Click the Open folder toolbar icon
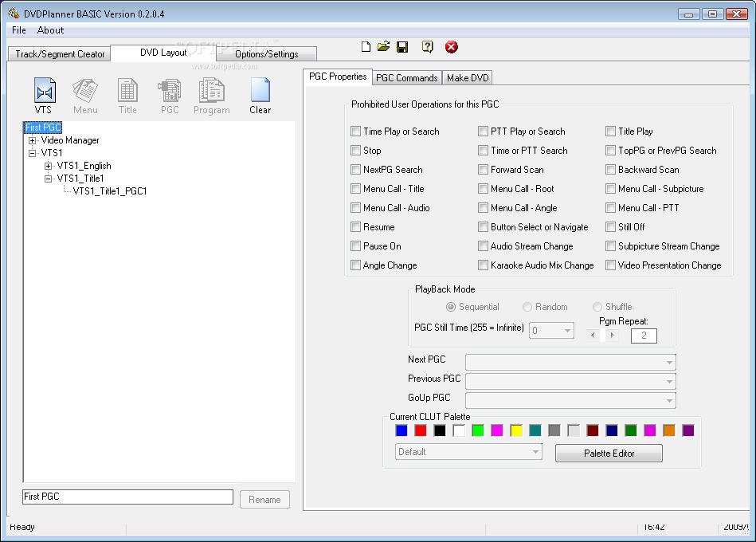 coord(384,47)
